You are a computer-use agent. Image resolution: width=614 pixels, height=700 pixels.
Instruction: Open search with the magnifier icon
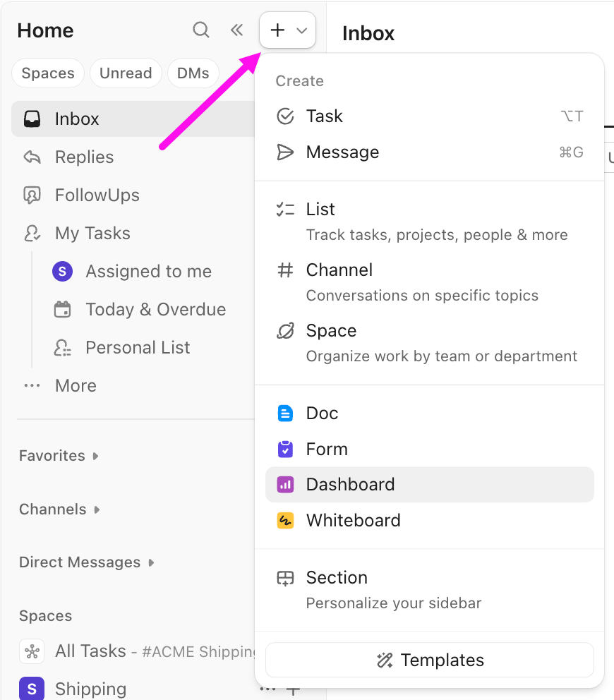pyautogui.click(x=200, y=30)
